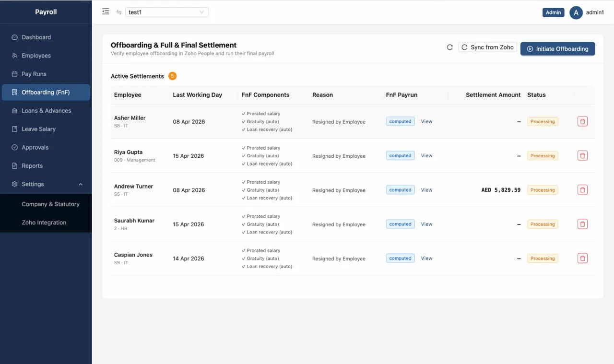Click employee name Saurabh Kumar
The image size is (614, 364).
point(134,221)
